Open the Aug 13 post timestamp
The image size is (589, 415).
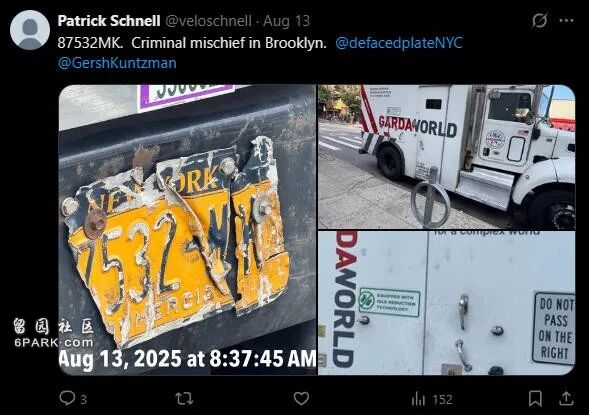click(287, 21)
